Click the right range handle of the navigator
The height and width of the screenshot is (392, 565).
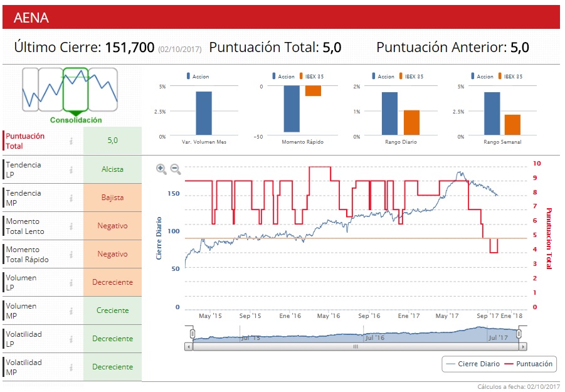pyautogui.click(x=519, y=334)
